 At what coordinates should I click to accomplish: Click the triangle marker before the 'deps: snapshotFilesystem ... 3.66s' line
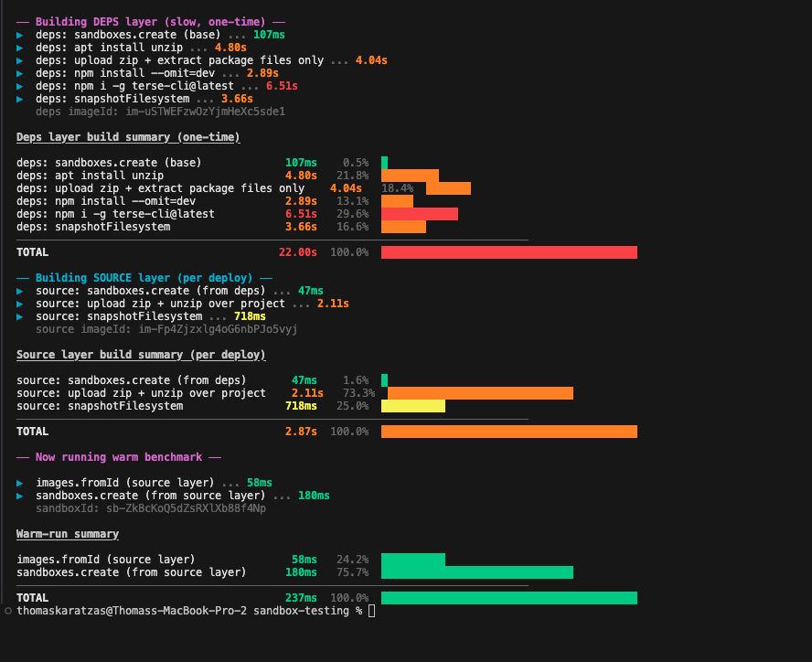pyautogui.click(x=20, y=99)
